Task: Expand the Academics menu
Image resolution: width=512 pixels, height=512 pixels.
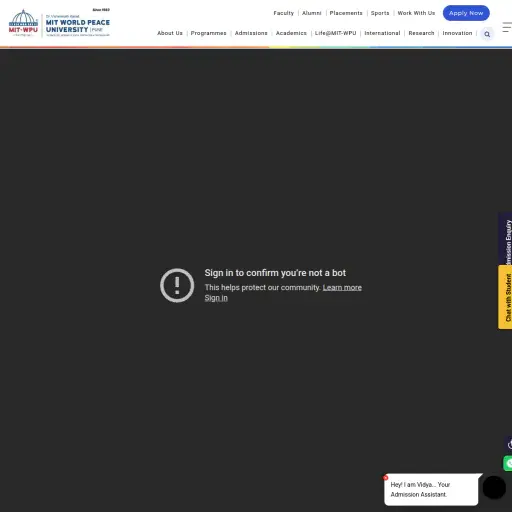Action: click(291, 33)
